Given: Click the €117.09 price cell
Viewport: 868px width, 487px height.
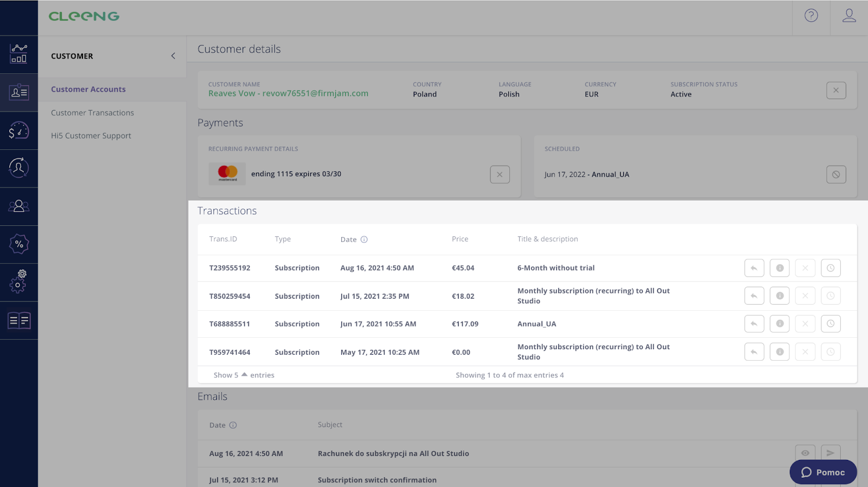Looking at the screenshot, I should click(465, 324).
